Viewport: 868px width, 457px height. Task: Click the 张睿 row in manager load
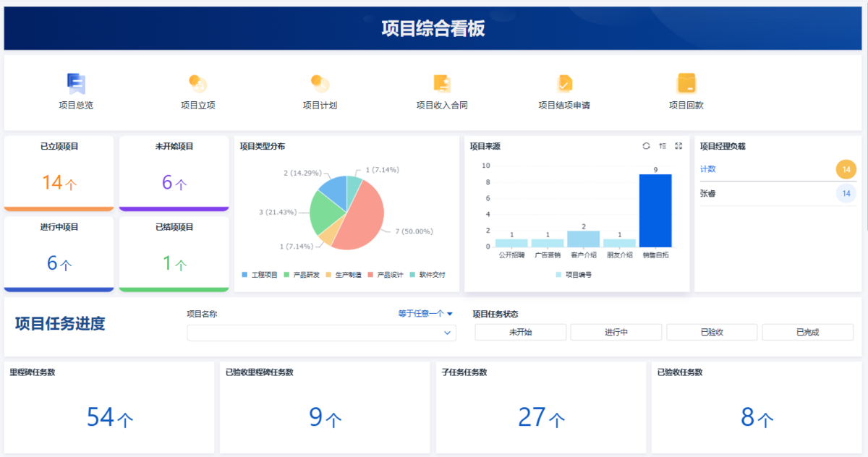[x=778, y=194]
